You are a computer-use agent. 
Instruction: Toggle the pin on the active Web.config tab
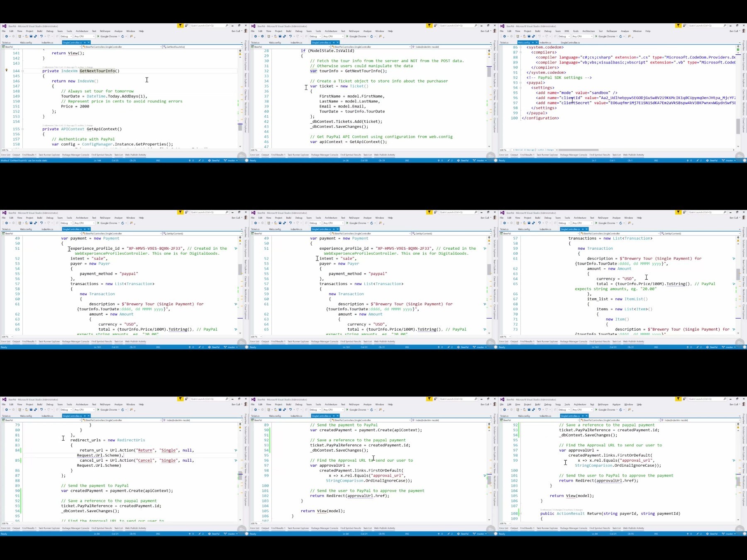click(x=533, y=42)
